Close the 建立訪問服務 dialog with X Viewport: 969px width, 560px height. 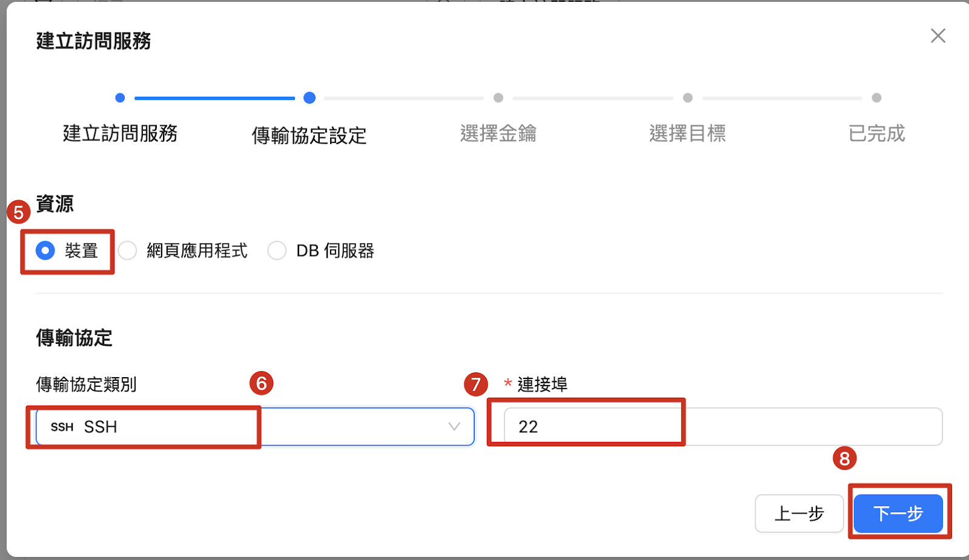point(938,36)
